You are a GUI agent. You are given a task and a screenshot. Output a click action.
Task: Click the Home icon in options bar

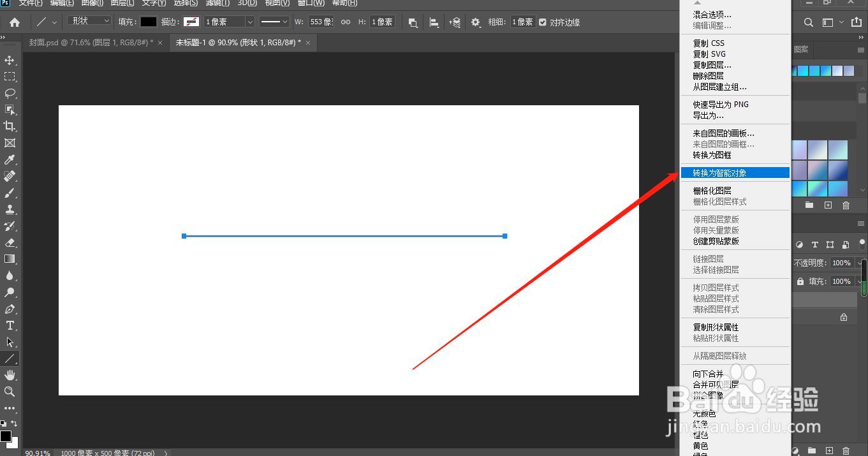(14, 22)
